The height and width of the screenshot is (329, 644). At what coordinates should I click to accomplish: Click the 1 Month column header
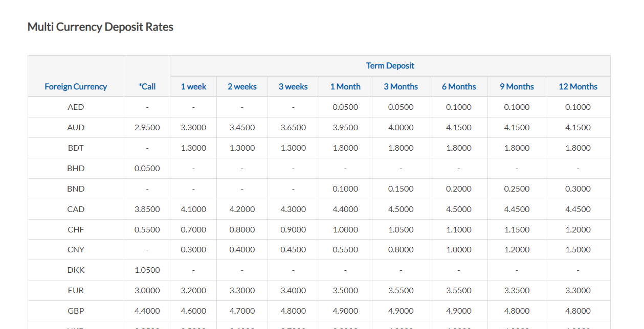point(345,86)
